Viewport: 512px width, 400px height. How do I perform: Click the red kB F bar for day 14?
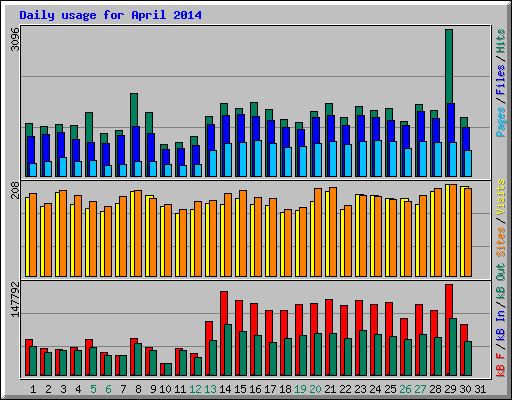224,308
